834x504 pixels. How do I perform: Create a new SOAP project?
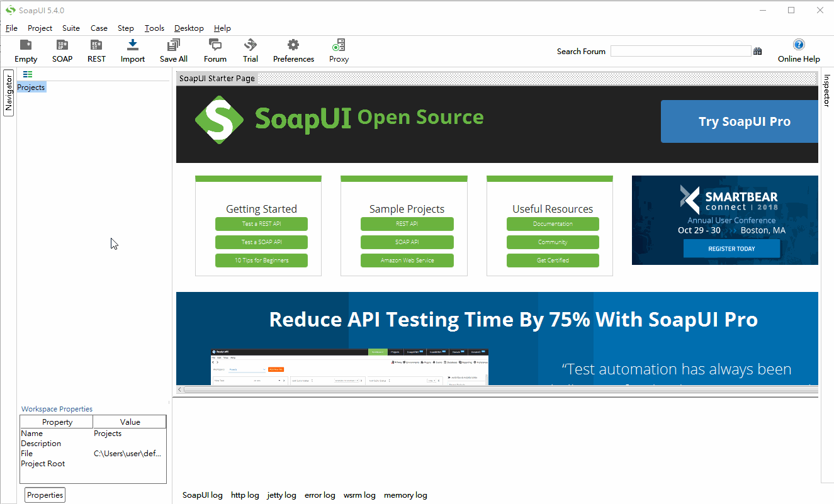coord(62,50)
